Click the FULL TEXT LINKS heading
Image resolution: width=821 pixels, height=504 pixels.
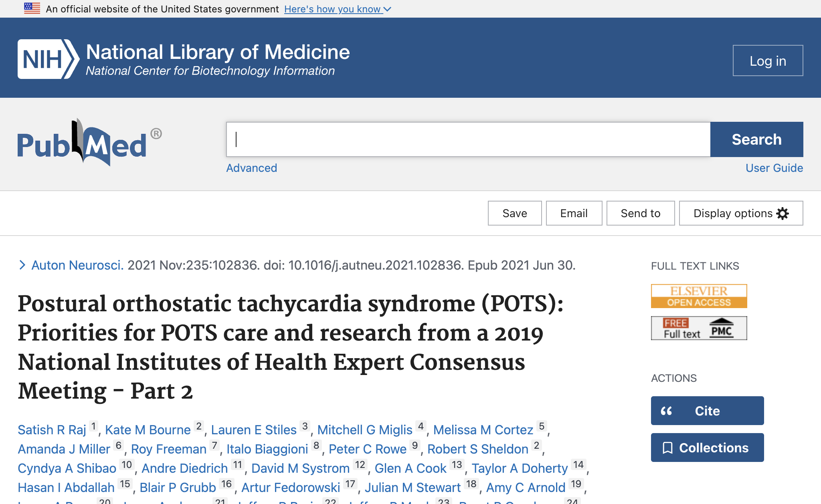point(695,266)
